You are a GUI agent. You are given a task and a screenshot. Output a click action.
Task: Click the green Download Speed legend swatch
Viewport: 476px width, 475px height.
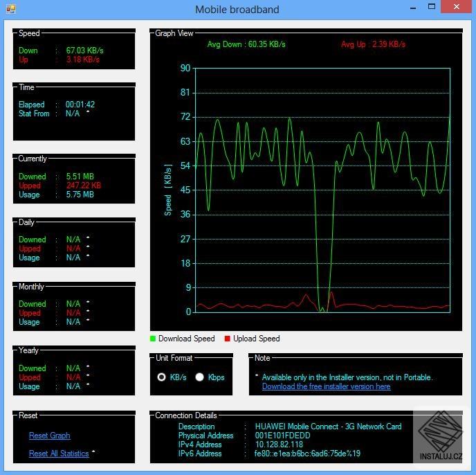coord(153,339)
